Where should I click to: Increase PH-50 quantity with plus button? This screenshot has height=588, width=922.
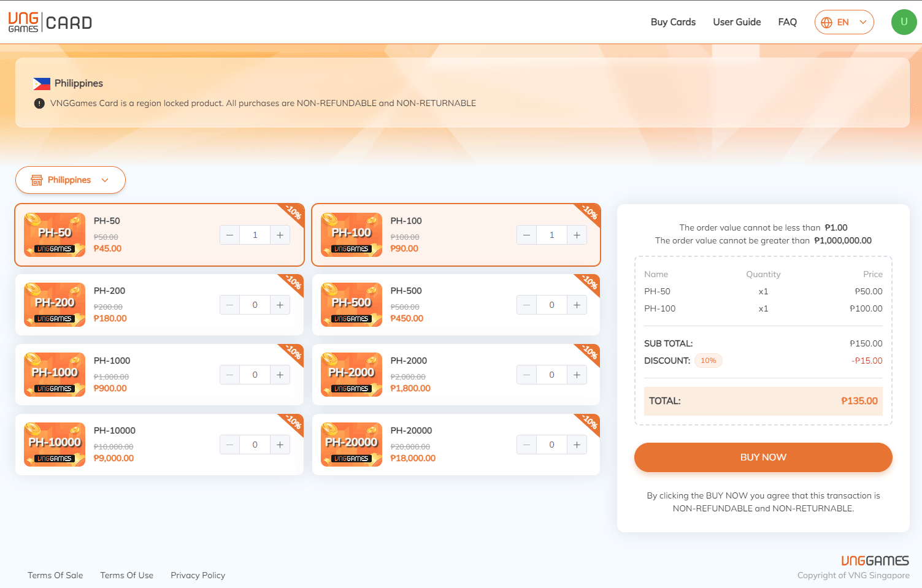coord(280,235)
